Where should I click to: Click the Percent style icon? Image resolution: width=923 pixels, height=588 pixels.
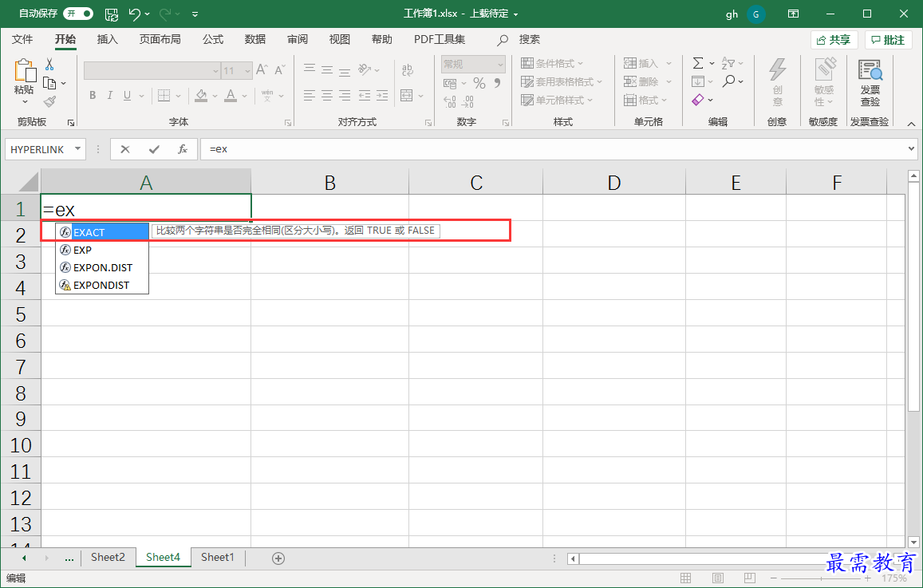(479, 83)
